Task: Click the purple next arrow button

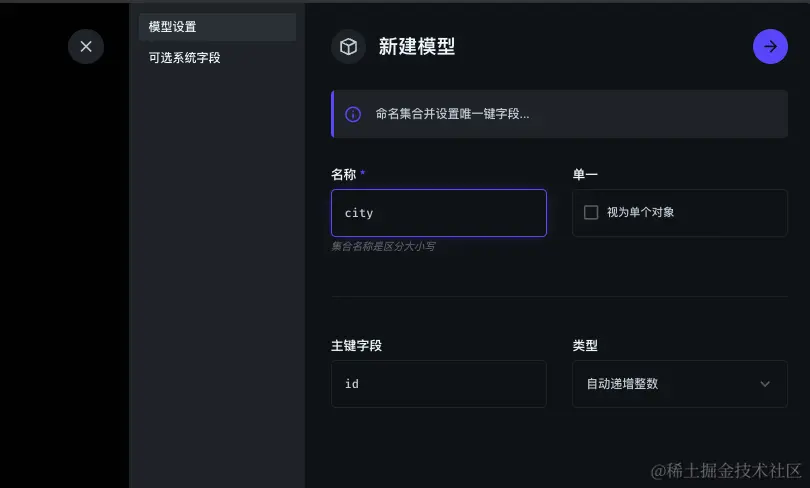Action: click(x=770, y=46)
